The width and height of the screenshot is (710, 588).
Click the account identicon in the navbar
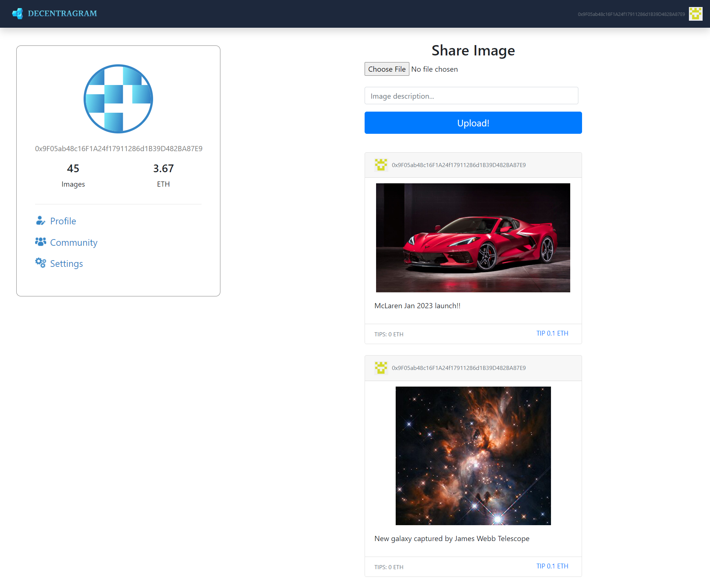(696, 14)
